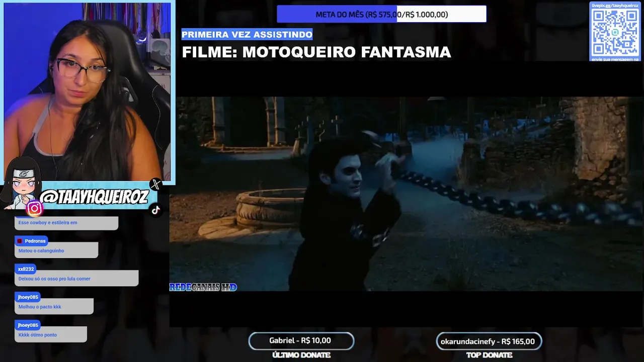Click the livepix.gg/taayhqueiroz link text
Screen dimensions: 644x362
(x=615, y=6)
